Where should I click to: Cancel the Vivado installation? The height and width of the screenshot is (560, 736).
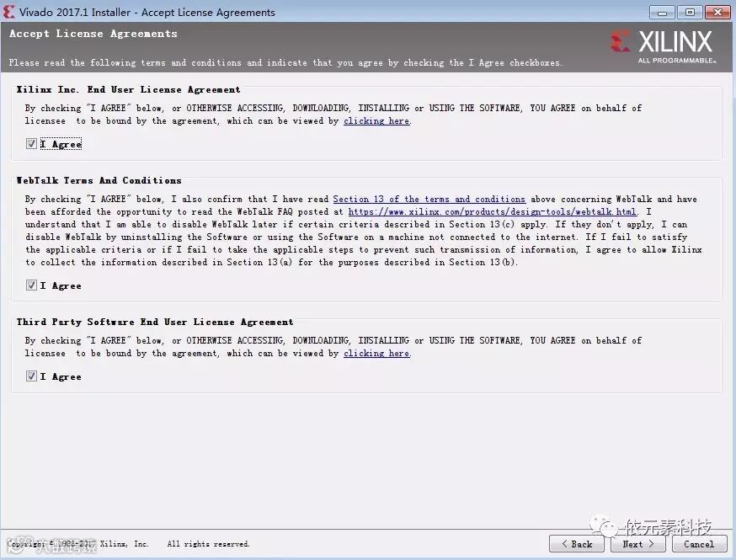(700, 543)
